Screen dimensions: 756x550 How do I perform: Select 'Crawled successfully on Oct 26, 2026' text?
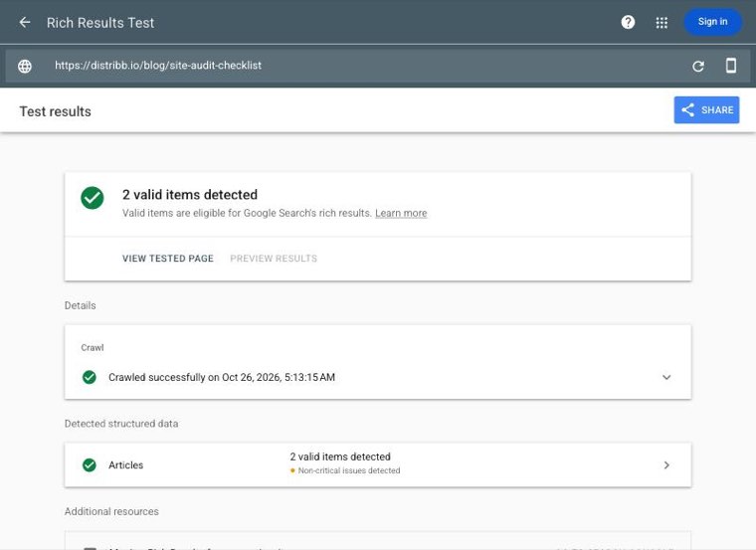pyautogui.click(x=222, y=377)
